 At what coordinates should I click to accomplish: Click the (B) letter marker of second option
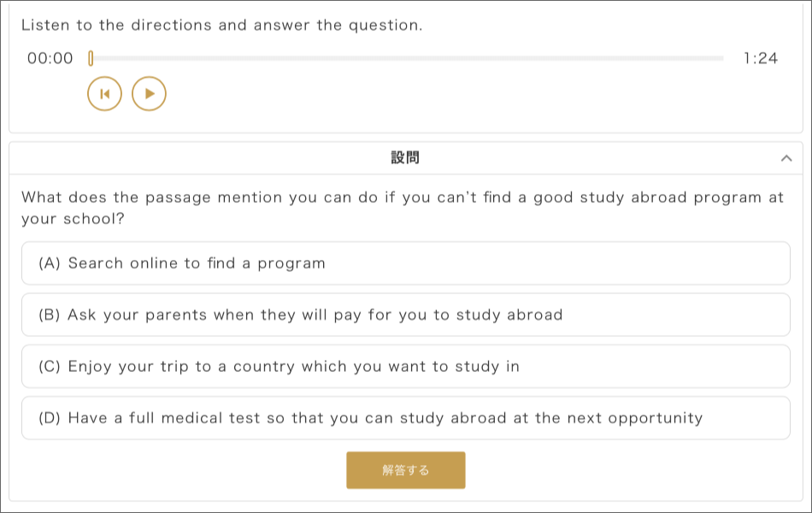coord(50,315)
